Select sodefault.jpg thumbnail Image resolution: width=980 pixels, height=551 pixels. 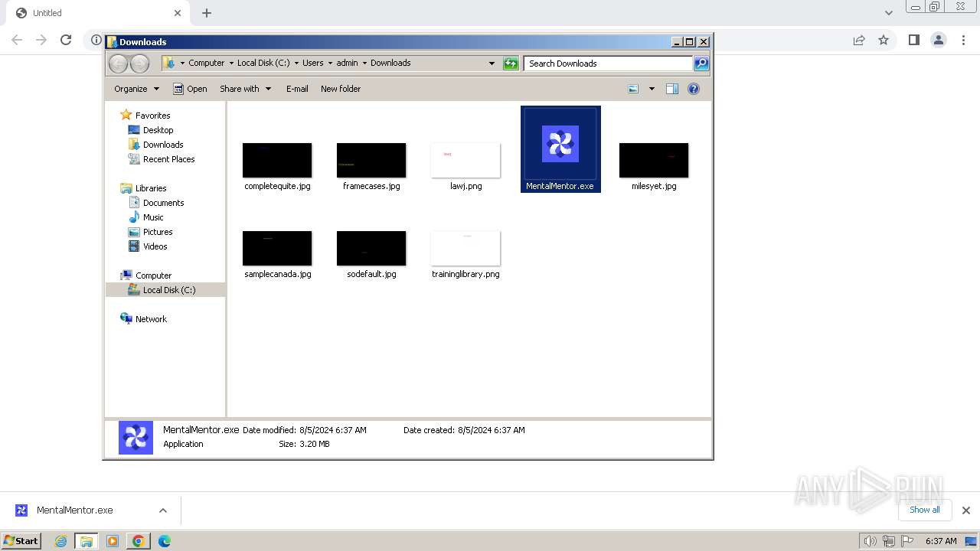point(371,248)
